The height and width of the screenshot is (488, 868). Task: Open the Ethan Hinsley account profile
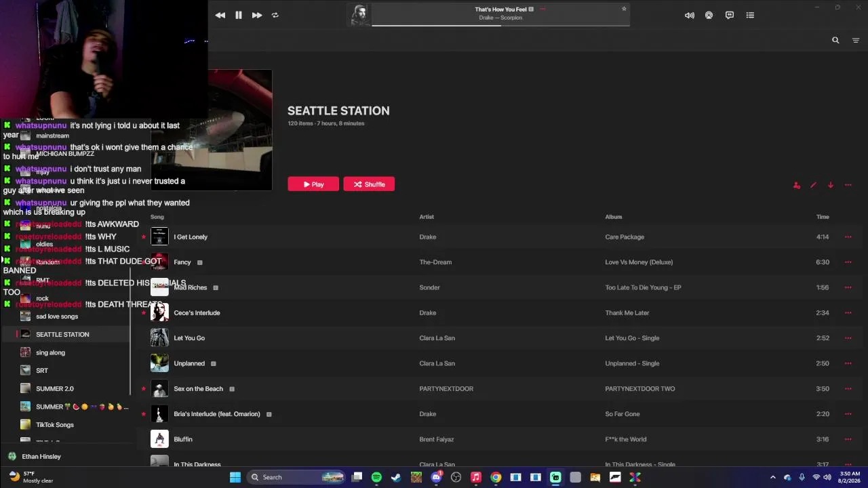click(x=34, y=457)
